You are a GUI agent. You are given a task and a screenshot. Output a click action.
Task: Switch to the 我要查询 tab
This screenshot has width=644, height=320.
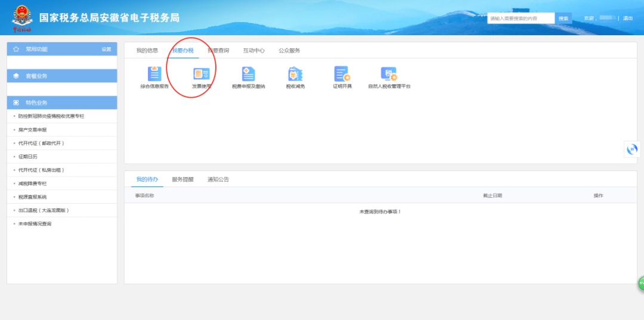pos(218,51)
